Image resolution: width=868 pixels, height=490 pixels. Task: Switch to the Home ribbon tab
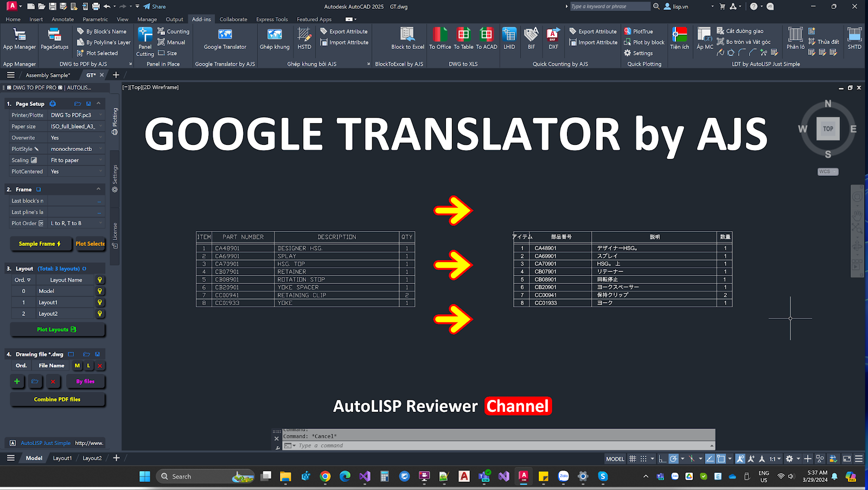coord(13,19)
